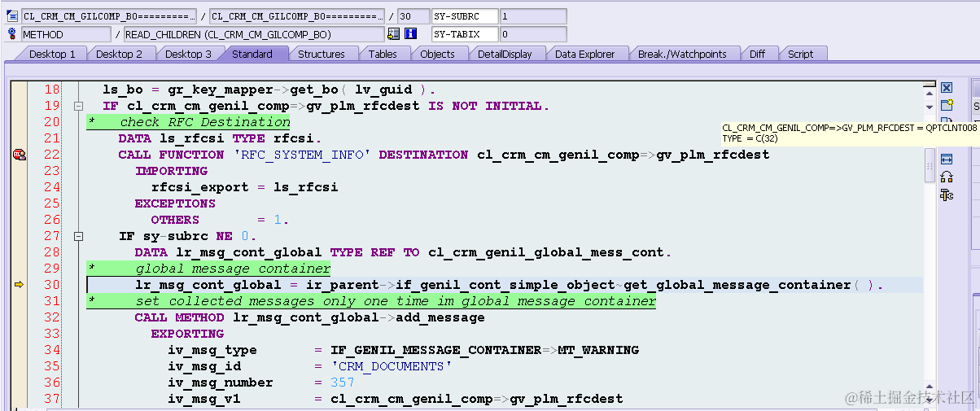Click the current-line yellow arrow at line 30
This screenshot has width=980, height=411.
point(19,285)
